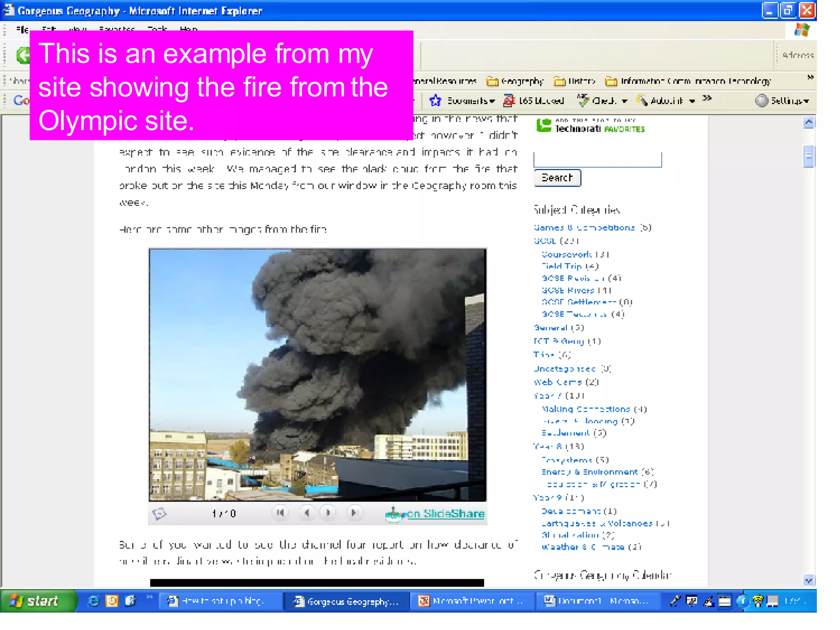This screenshot has width=840, height=630.
Task: Click the Windows flag logo throbber
Action: tap(802, 30)
